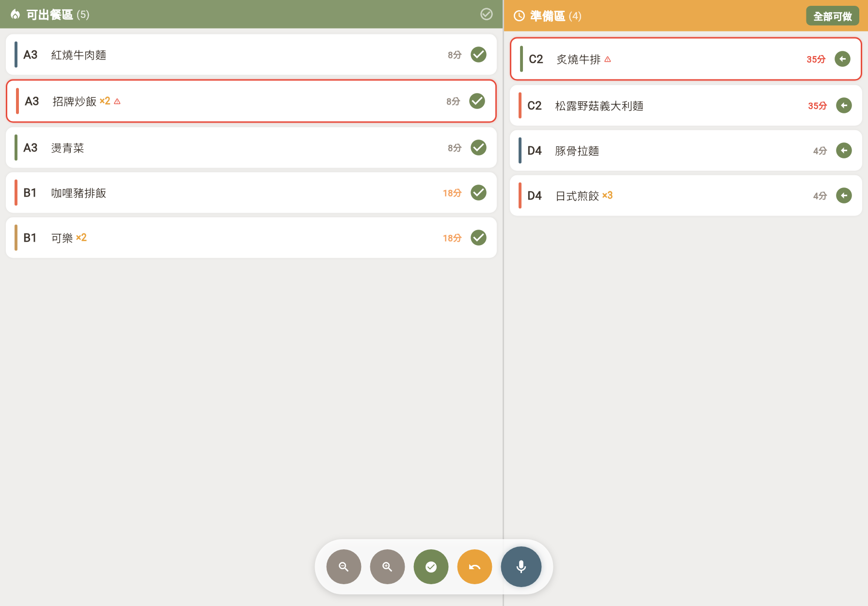Move 日式煎餃 to ready via arrow icon

[844, 196]
